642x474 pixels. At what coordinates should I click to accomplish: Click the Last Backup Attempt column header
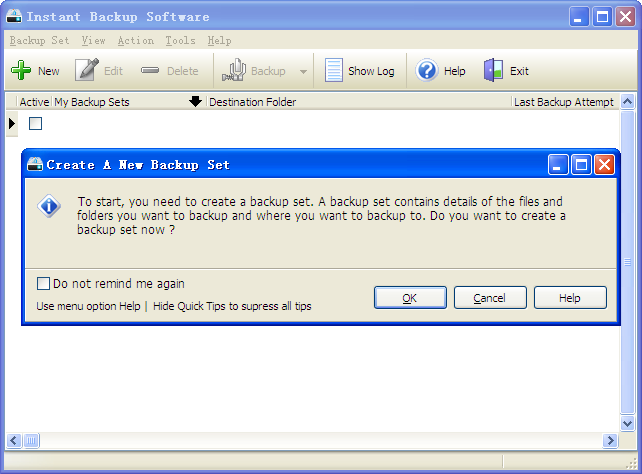point(563,102)
